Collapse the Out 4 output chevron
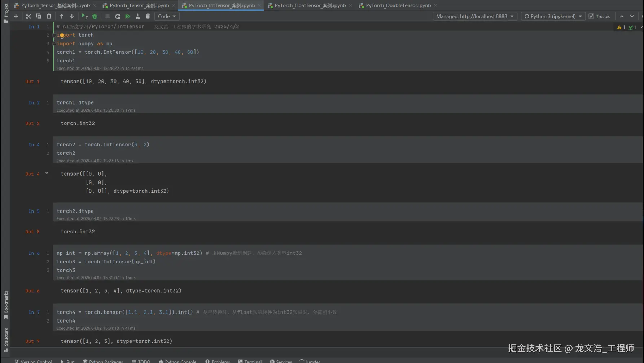Image resolution: width=644 pixels, height=363 pixels. click(x=47, y=173)
